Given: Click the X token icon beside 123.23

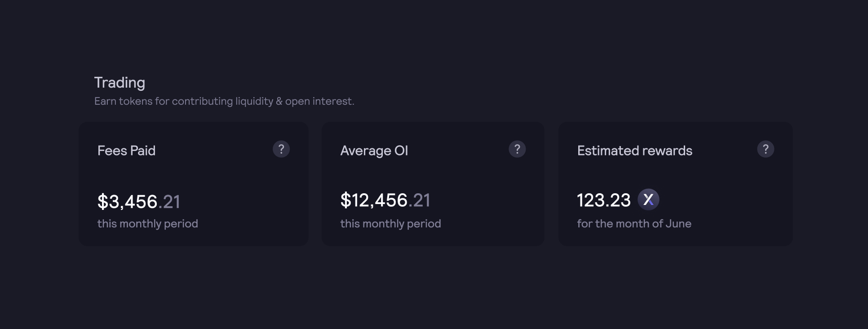Looking at the screenshot, I should pyautogui.click(x=648, y=200).
